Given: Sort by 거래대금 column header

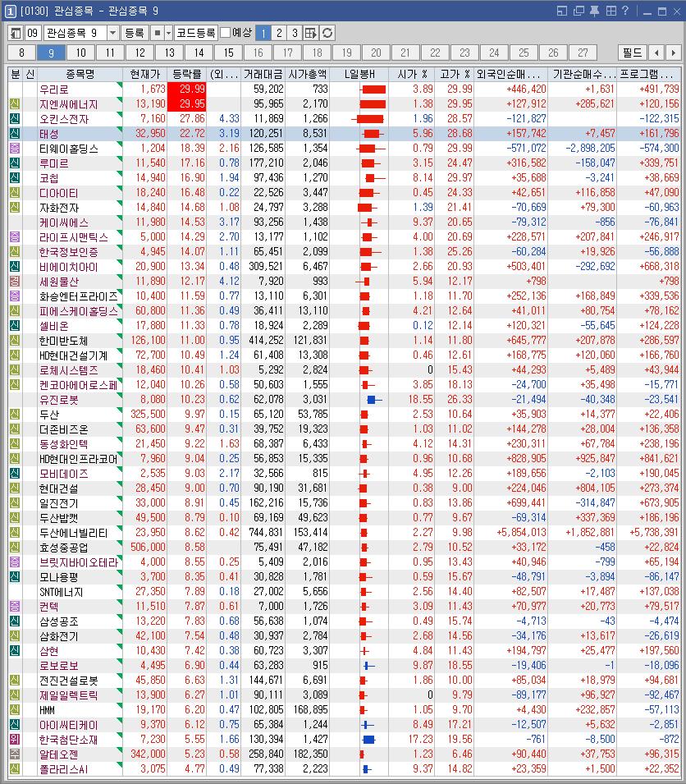Looking at the screenshot, I should click(263, 75).
